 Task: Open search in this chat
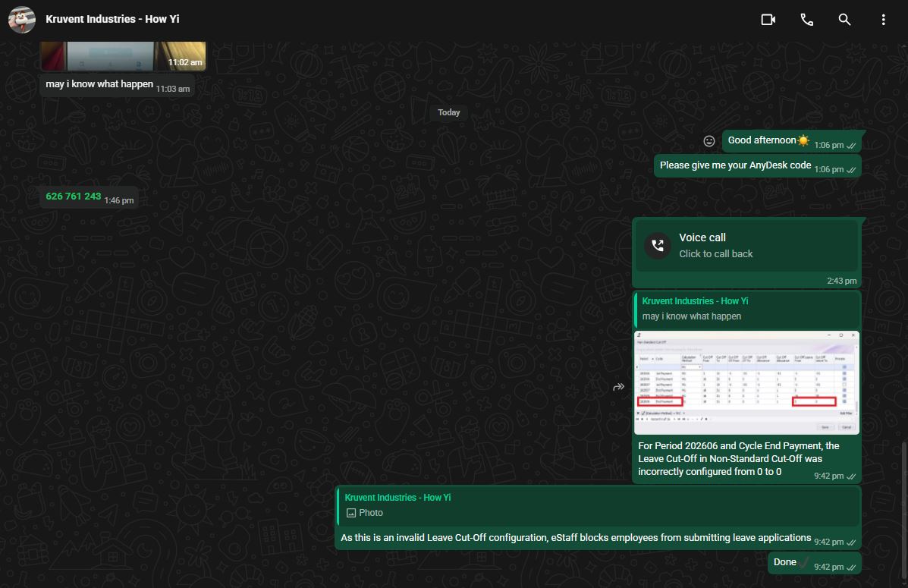click(844, 20)
